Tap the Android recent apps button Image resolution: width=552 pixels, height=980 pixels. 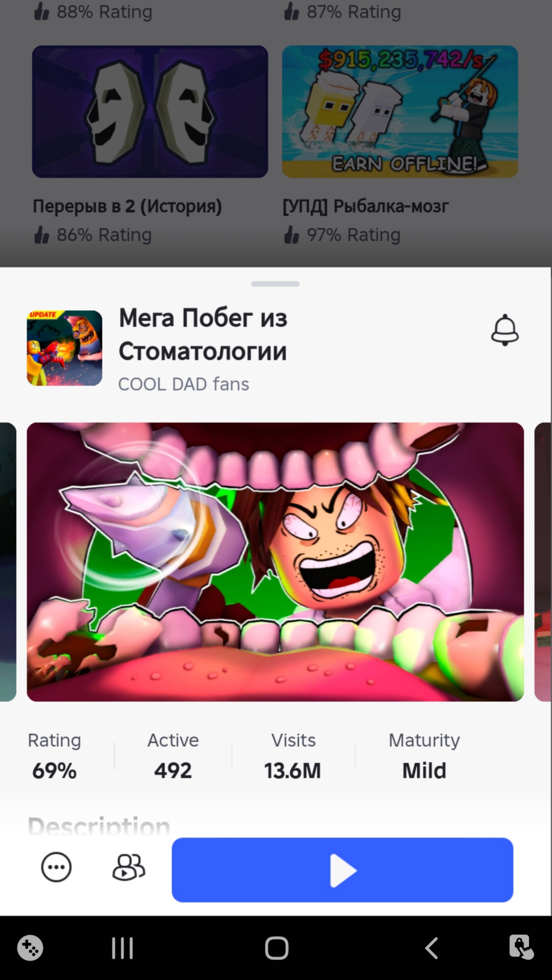(122, 948)
